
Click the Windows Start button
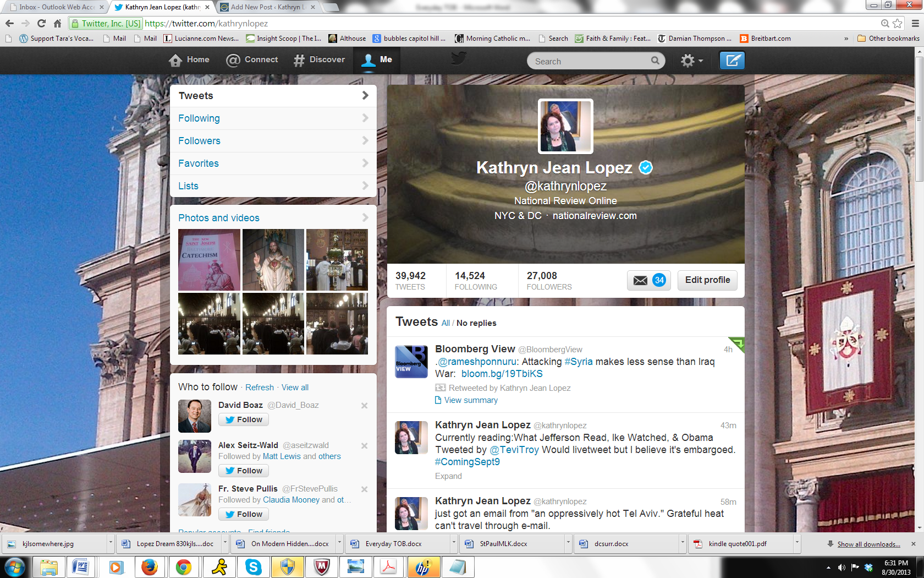(15, 567)
